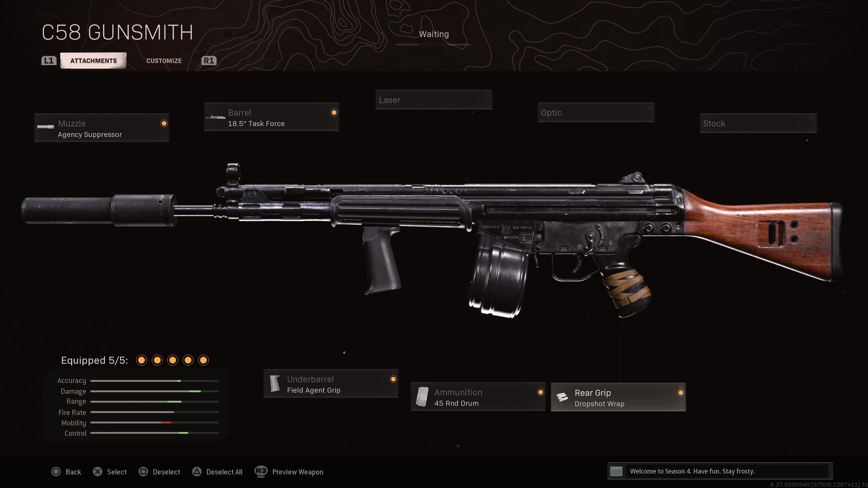Click the Muzzle suppressor thumbnail icon

[45, 127]
